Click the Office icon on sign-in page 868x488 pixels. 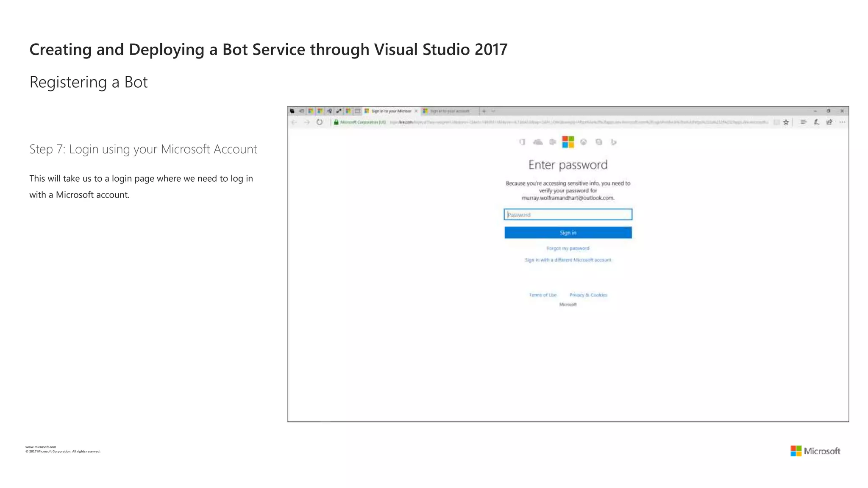522,142
